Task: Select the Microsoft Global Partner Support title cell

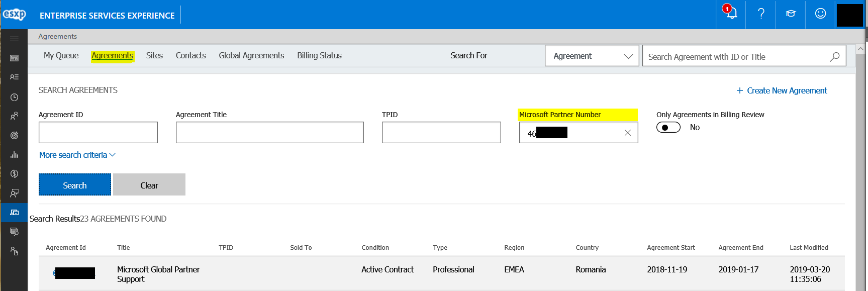Action: (x=158, y=274)
